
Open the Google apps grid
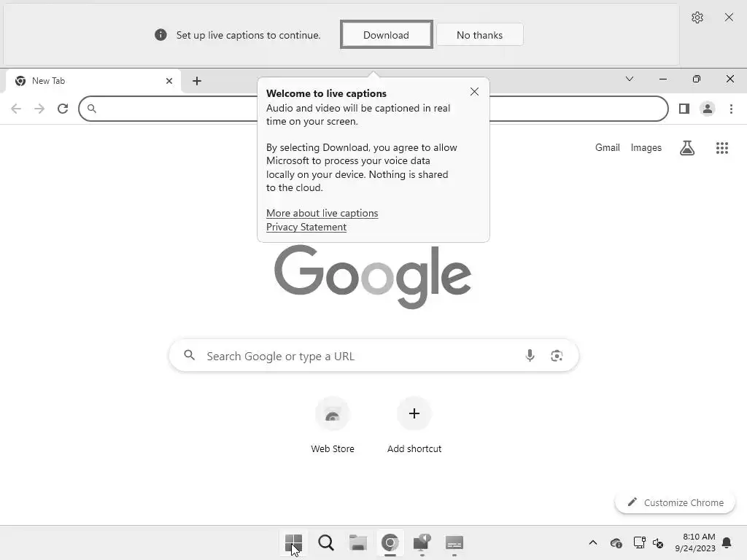click(722, 148)
